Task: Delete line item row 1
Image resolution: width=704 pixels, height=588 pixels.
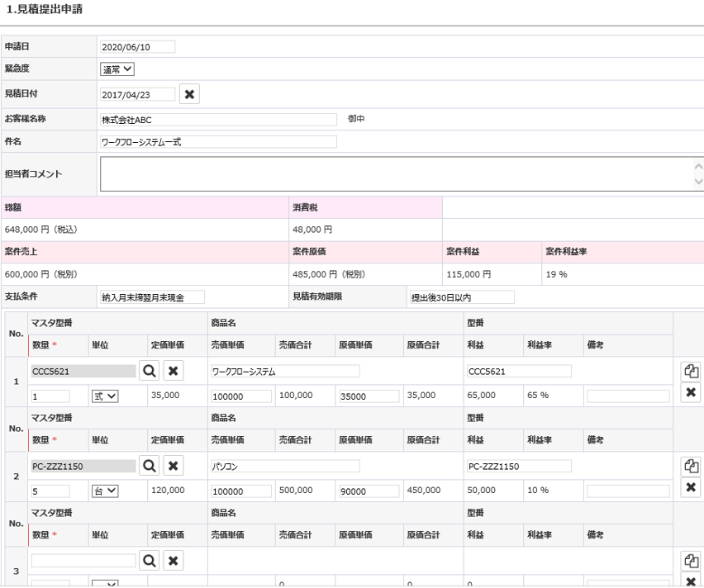Action: pyautogui.click(x=690, y=392)
